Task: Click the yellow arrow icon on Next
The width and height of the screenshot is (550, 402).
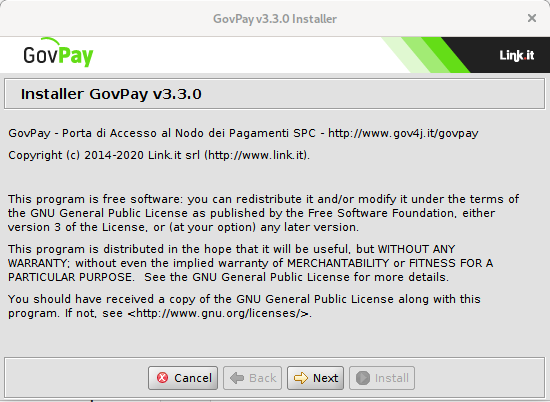Action: coord(301,378)
